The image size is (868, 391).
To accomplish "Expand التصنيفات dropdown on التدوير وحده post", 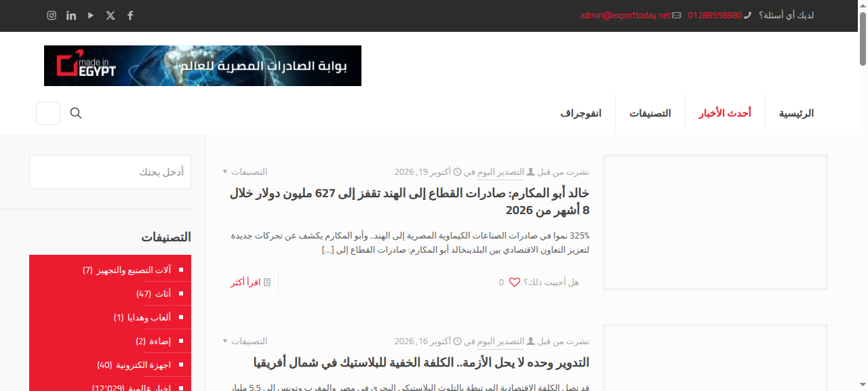I will coord(245,341).
